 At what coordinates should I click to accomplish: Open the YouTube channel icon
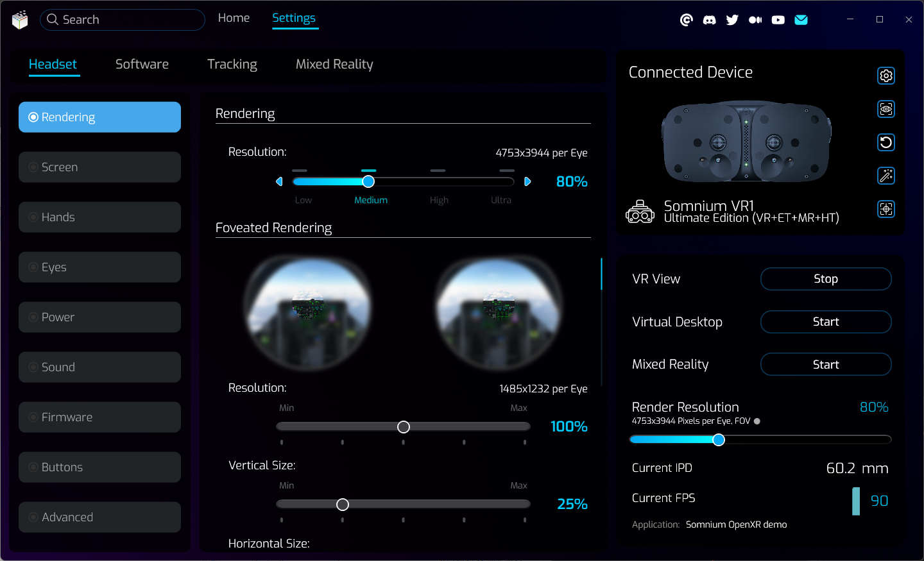tap(778, 20)
